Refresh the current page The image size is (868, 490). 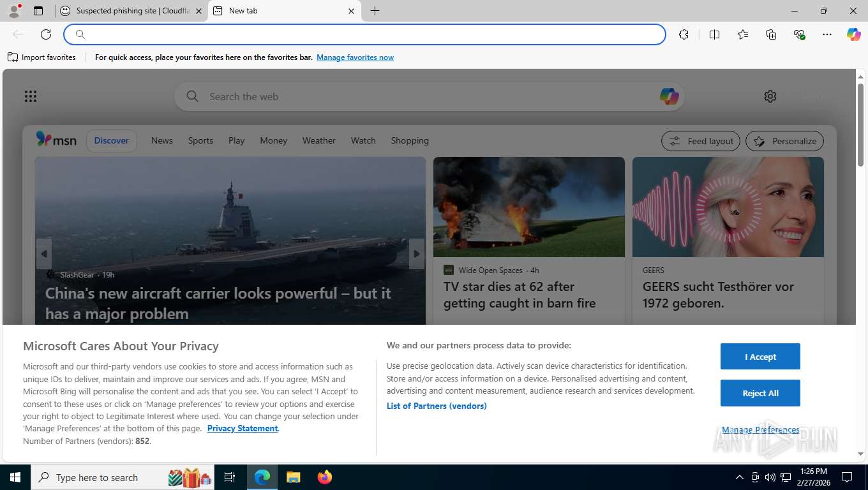tap(46, 34)
